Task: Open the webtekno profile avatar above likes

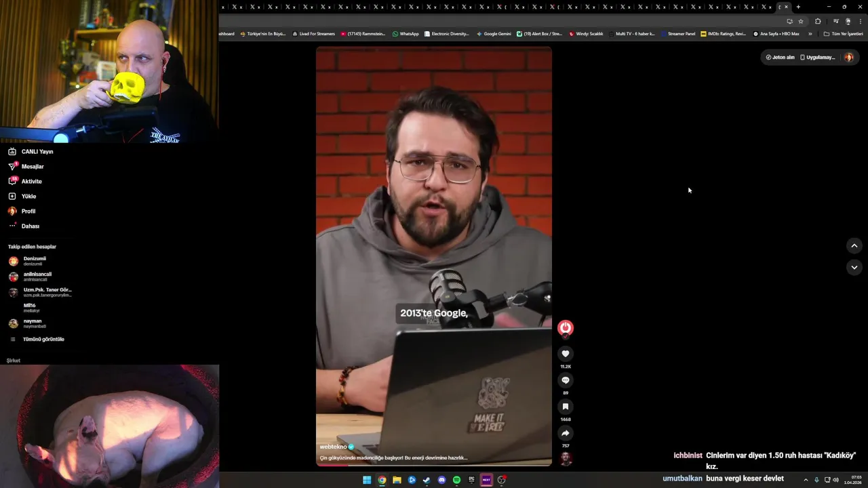Action: [566, 329]
